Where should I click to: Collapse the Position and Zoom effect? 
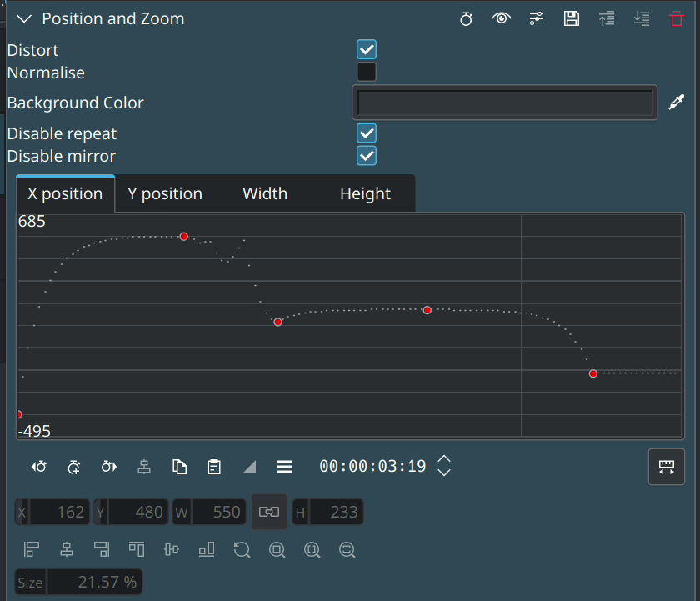coord(24,18)
